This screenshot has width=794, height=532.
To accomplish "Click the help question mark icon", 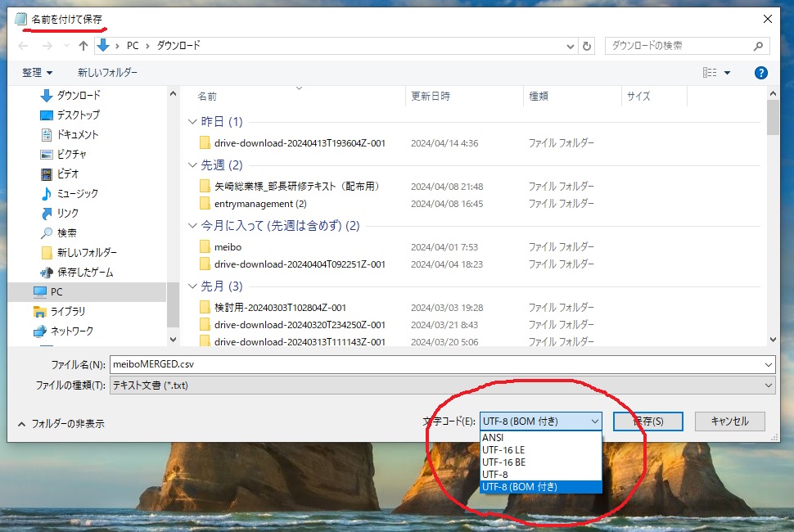I will pos(760,73).
